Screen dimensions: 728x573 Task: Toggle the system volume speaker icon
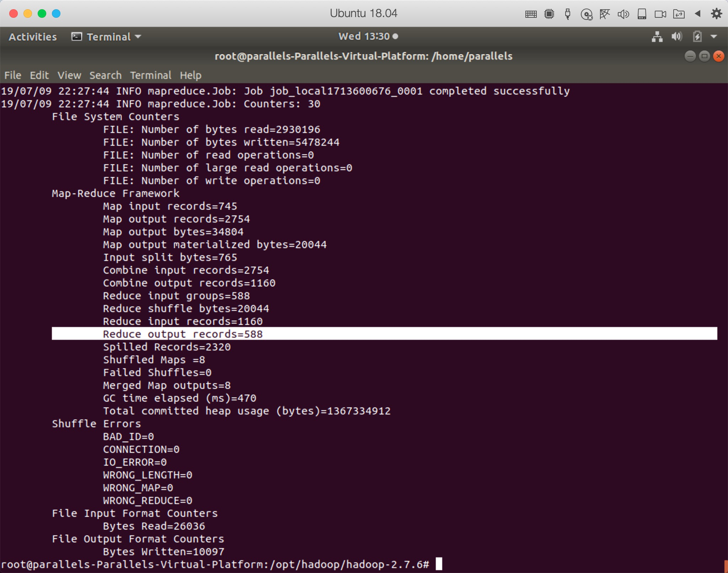click(676, 36)
